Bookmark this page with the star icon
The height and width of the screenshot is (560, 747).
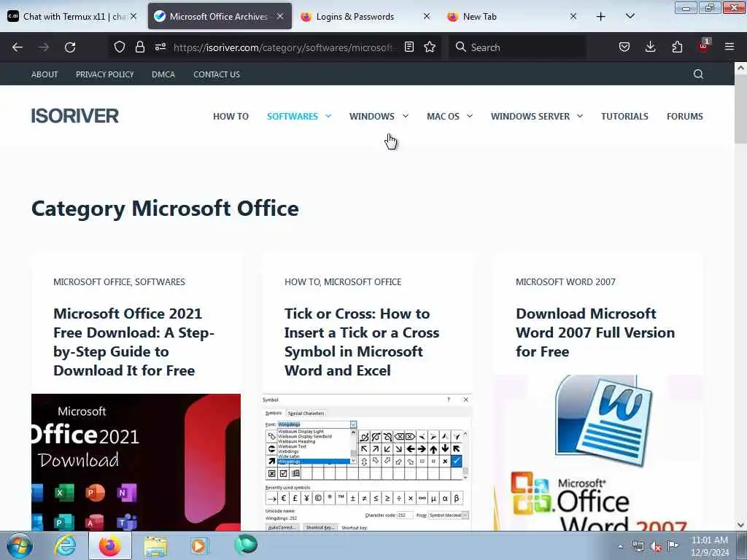pyautogui.click(x=430, y=47)
